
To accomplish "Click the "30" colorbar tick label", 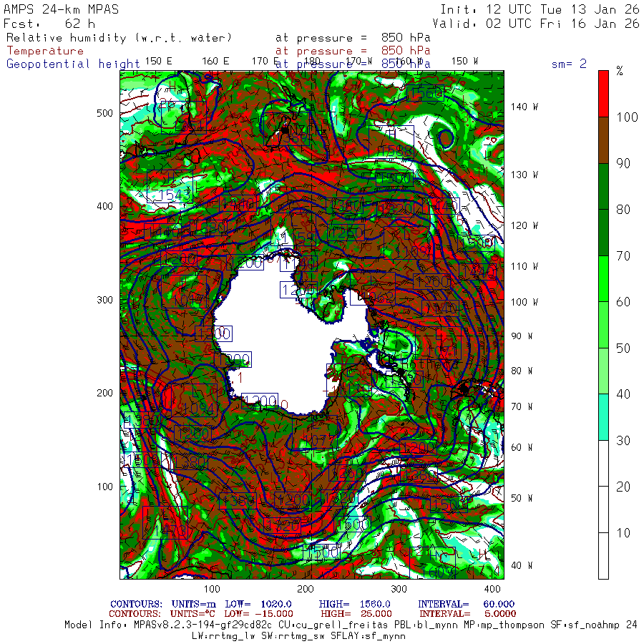I will pyautogui.click(x=623, y=441).
